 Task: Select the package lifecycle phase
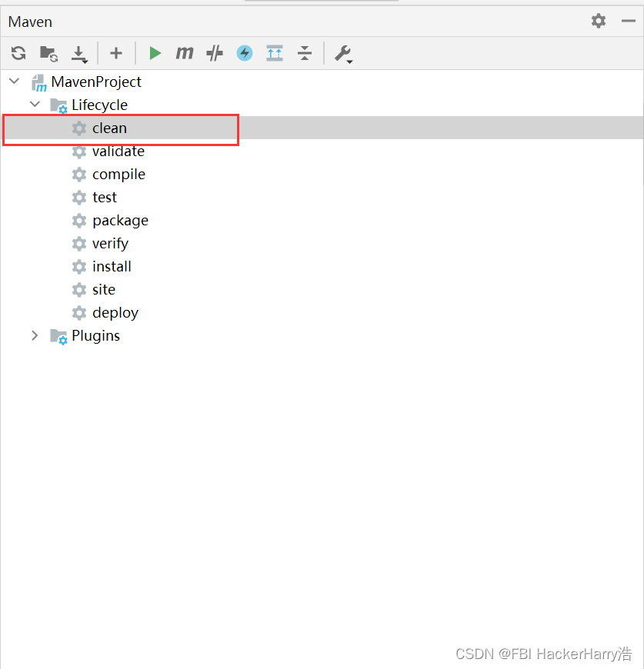[x=120, y=221]
